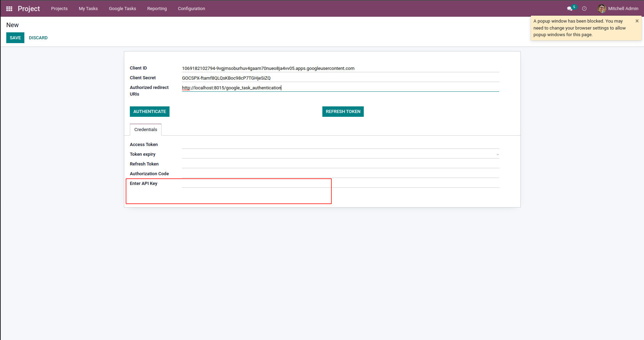Click Mitchell Admin avatar picture

point(602,9)
